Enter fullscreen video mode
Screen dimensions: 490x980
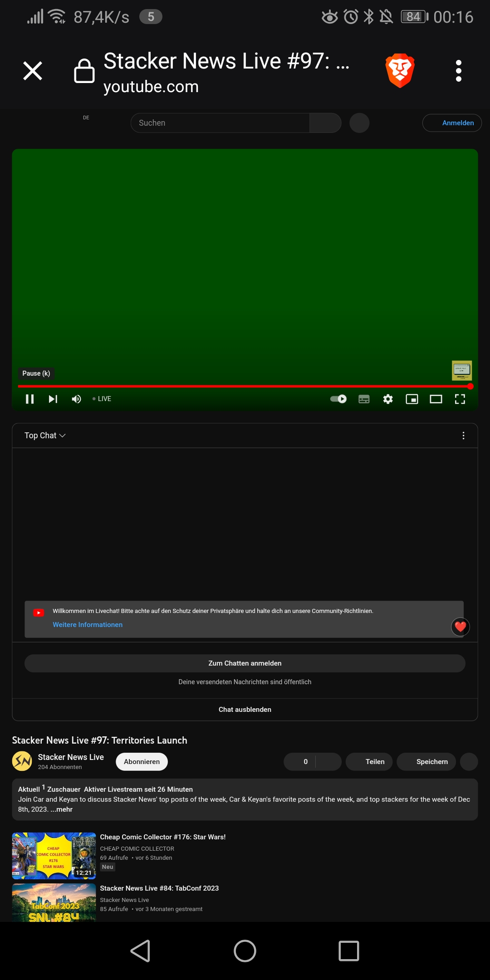[x=460, y=399]
